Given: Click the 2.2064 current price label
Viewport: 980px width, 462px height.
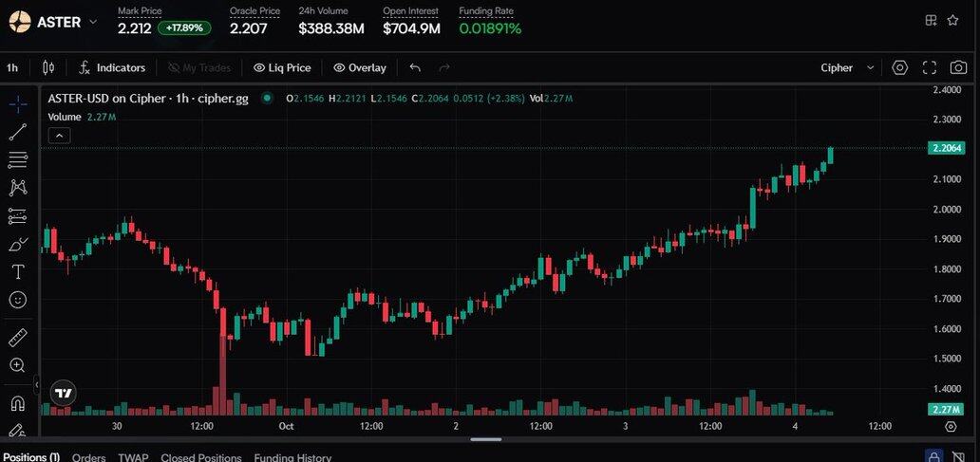Looking at the screenshot, I should (948, 148).
